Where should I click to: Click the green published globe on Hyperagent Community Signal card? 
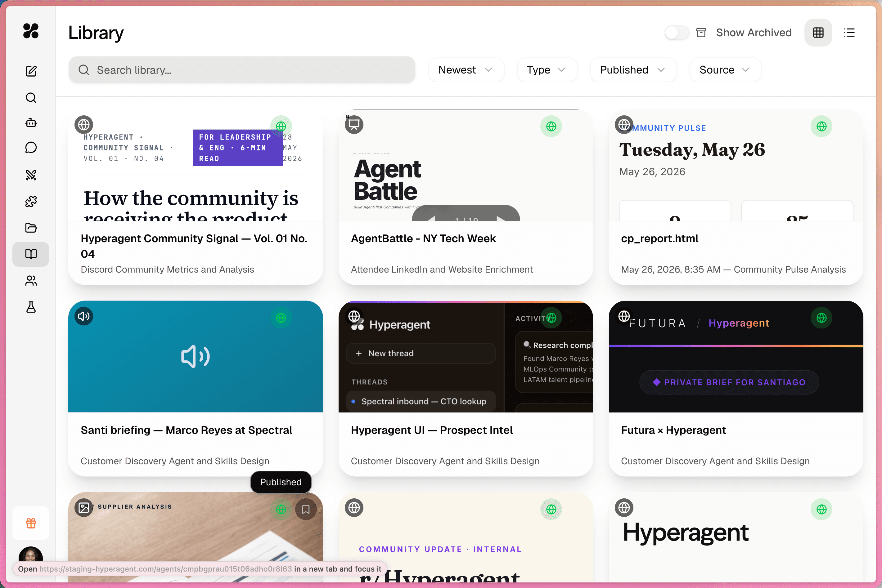(x=281, y=126)
